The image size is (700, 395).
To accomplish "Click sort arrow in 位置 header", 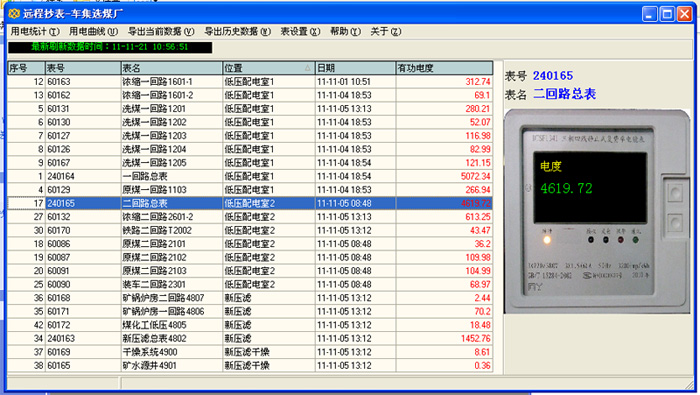I will (x=308, y=68).
